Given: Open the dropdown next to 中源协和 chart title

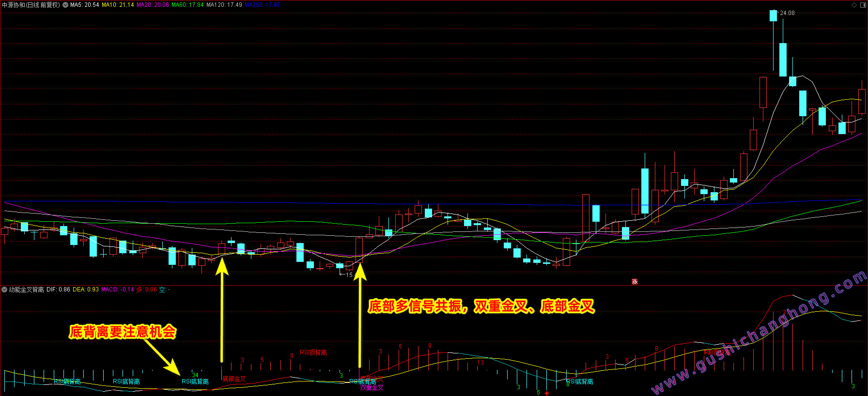Looking at the screenshot, I should point(65,5).
